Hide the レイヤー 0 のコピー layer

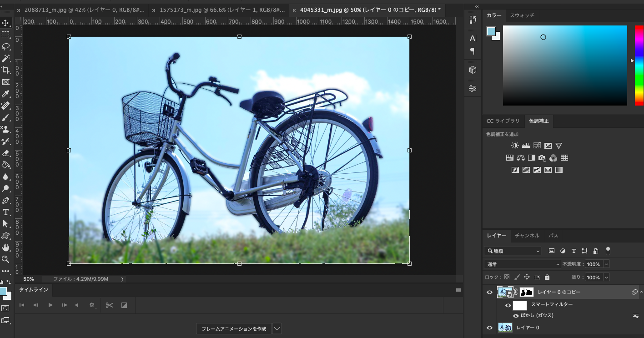490,292
